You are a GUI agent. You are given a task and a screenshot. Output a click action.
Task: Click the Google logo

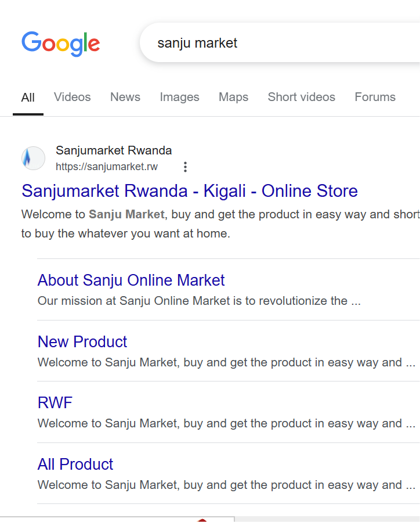[60, 44]
